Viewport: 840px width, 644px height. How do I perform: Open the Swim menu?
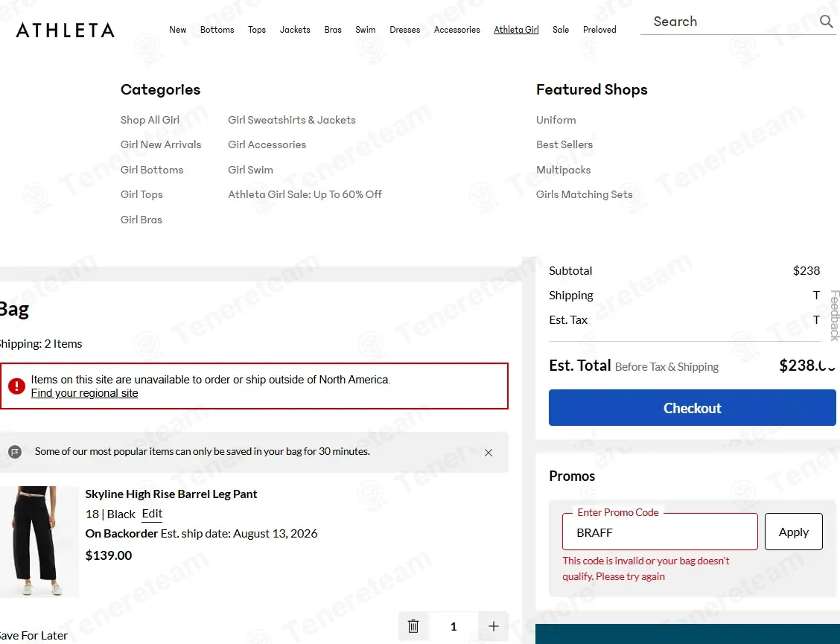[x=366, y=30]
